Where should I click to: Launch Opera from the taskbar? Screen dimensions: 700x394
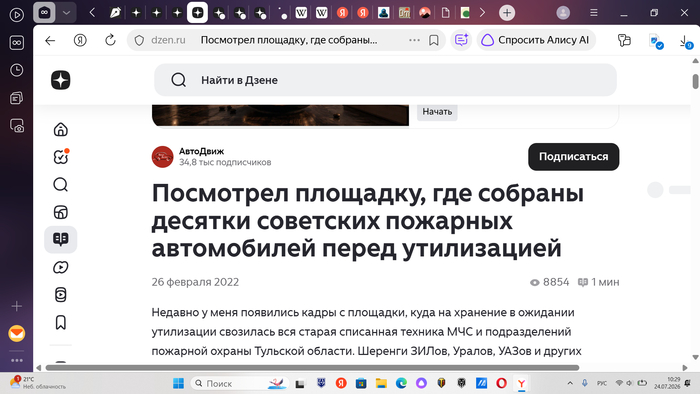coord(501,383)
